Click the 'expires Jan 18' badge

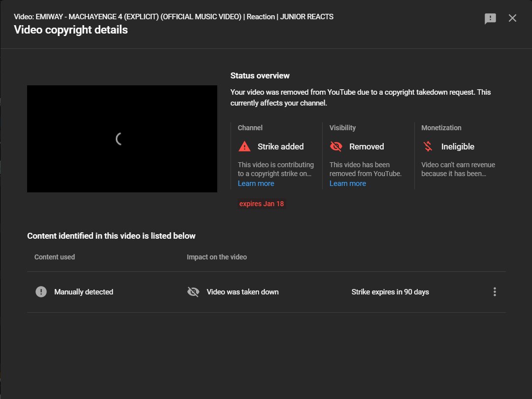tap(262, 204)
